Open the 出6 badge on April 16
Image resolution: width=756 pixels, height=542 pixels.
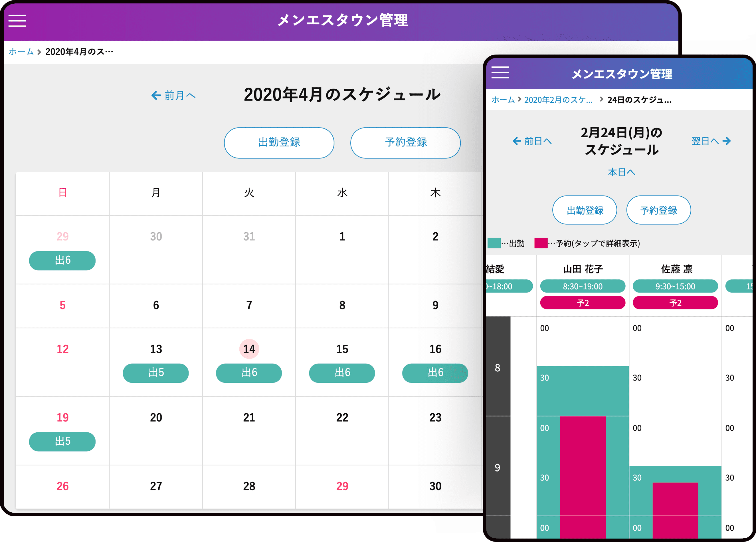pyautogui.click(x=435, y=373)
